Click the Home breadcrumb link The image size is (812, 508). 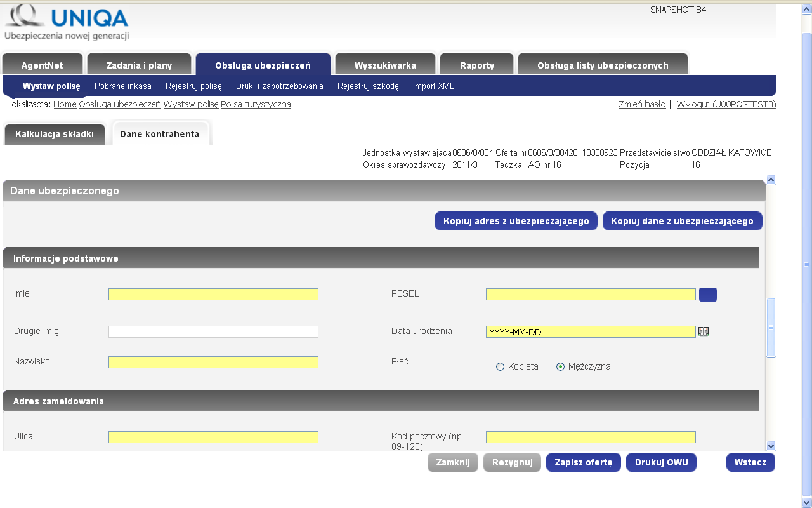click(65, 104)
